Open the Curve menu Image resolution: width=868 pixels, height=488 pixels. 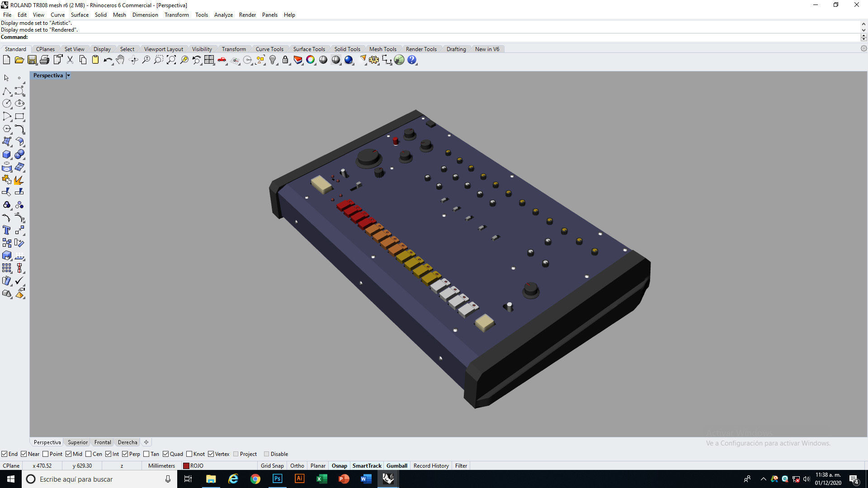57,14
